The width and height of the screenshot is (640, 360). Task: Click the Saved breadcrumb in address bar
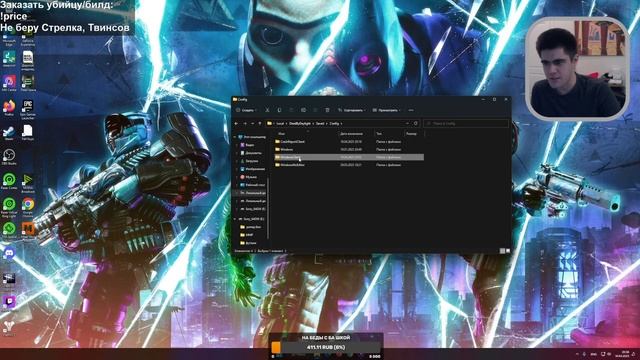tap(320, 123)
